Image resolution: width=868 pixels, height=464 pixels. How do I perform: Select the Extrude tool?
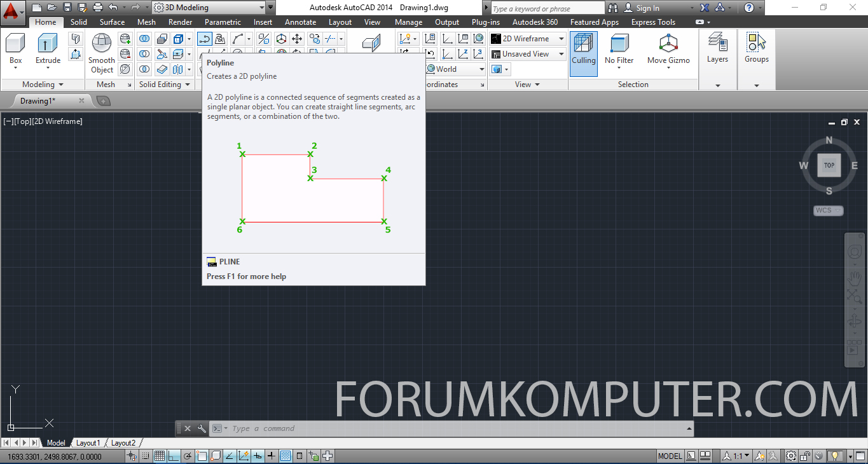(x=48, y=51)
